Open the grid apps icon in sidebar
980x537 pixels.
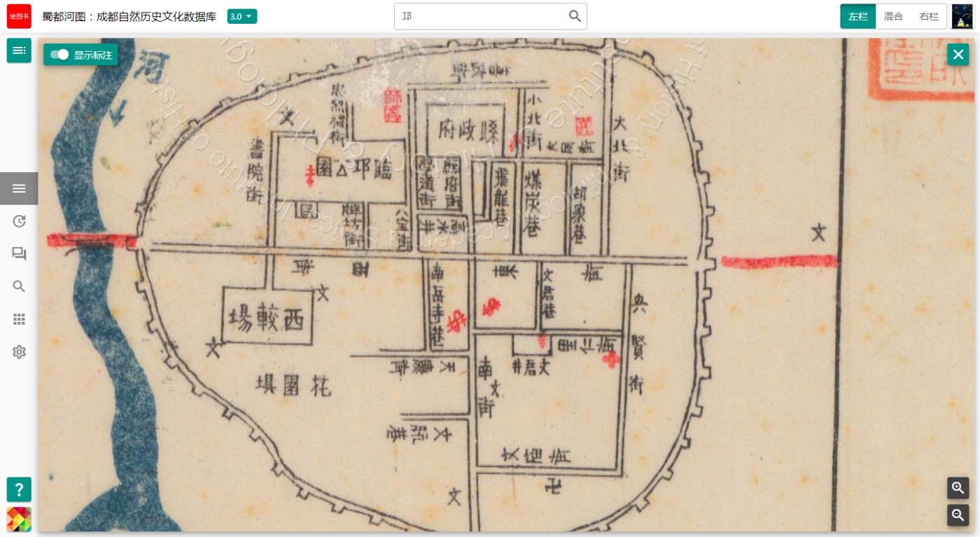(x=19, y=319)
